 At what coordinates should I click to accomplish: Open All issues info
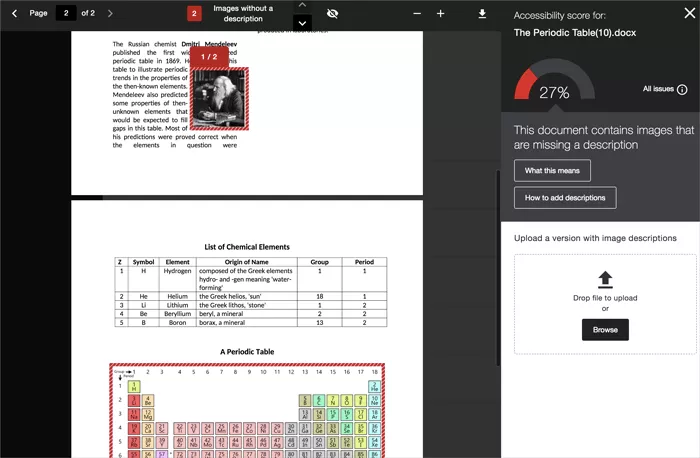(x=664, y=89)
